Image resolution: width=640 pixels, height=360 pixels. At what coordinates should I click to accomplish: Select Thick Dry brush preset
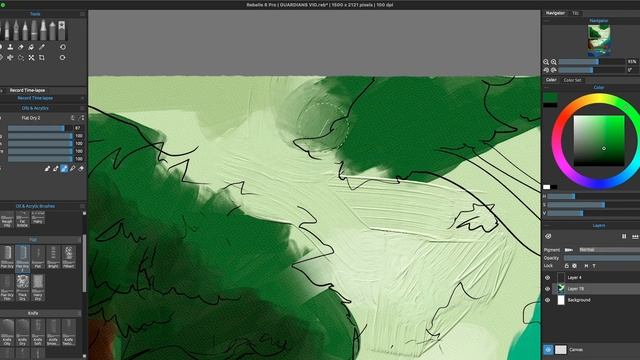point(22,287)
